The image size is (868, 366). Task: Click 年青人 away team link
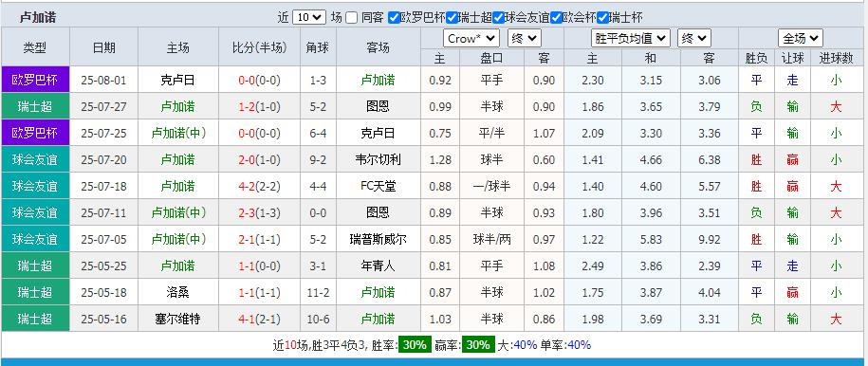coord(379,265)
